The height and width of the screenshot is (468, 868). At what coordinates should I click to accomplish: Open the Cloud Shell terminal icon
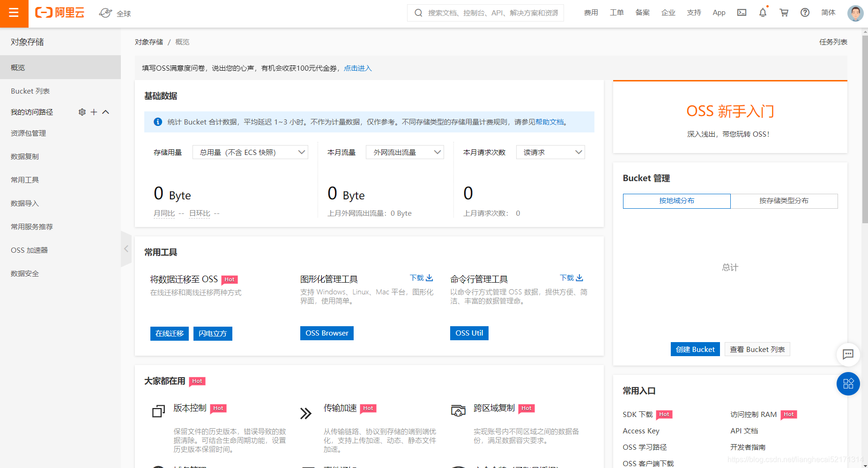(742, 13)
